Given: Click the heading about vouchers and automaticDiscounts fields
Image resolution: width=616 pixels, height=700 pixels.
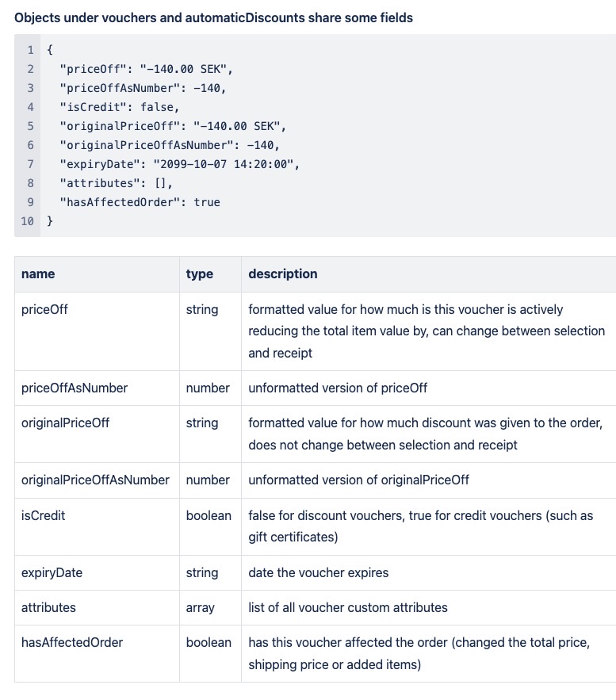Looking at the screenshot, I should click(213, 17).
